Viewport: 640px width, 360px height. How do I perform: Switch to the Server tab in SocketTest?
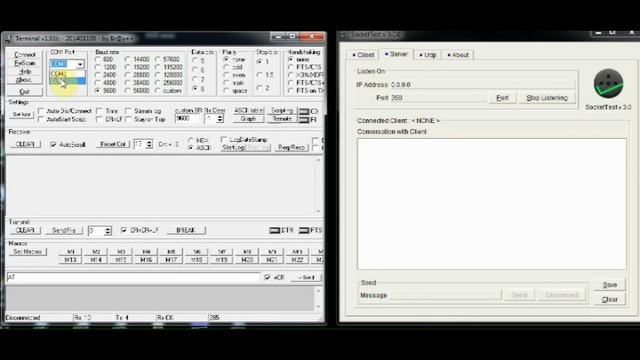[396, 54]
